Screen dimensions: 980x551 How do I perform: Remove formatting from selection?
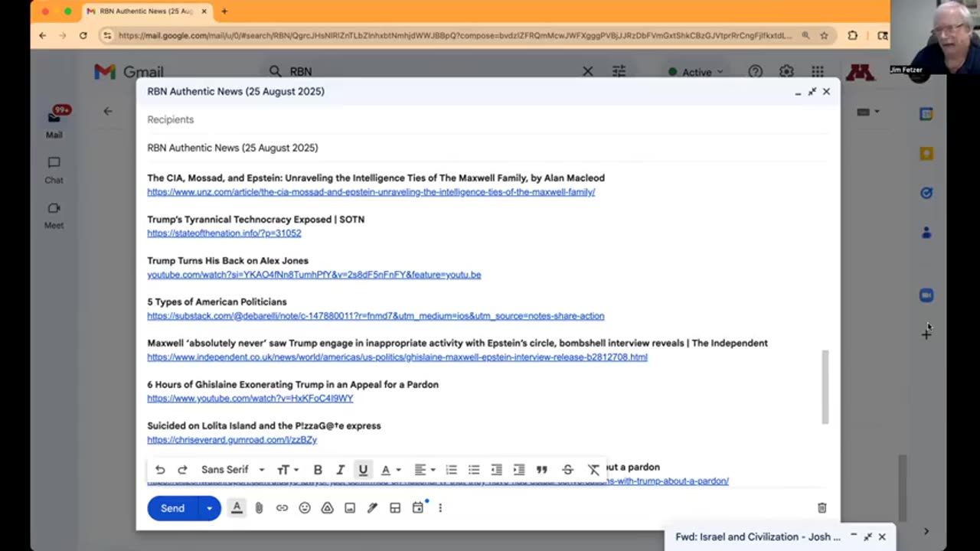[x=593, y=470]
